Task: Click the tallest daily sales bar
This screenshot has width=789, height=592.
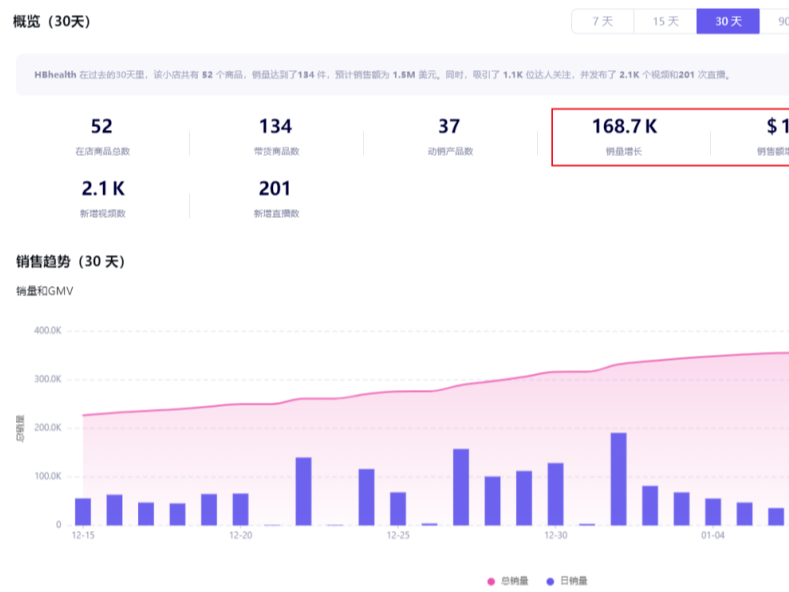Action: click(x=618, y=479)
